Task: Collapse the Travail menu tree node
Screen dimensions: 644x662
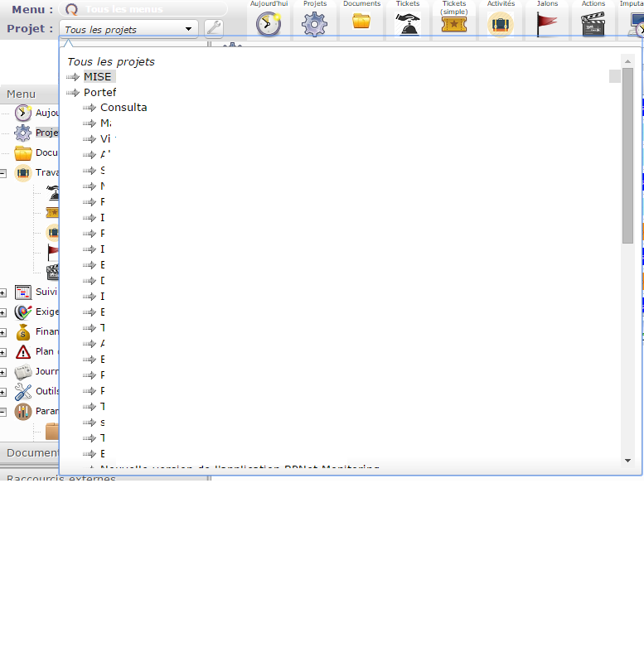Action: tap(3, 173)
